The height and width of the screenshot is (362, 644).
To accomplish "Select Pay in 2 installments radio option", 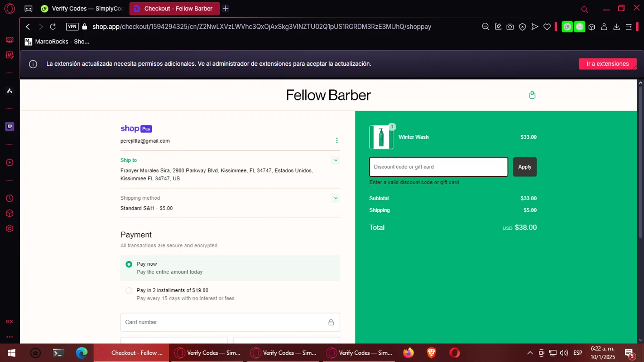I will [x=129, y=291].
